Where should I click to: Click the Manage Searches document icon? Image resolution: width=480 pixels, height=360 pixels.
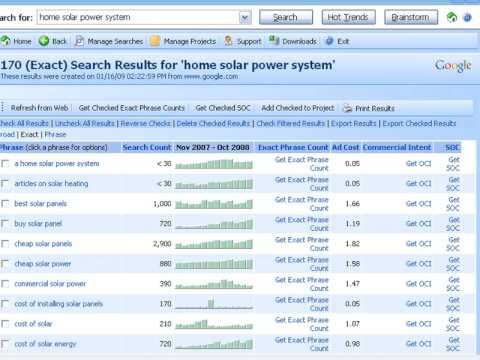(79, 41)
